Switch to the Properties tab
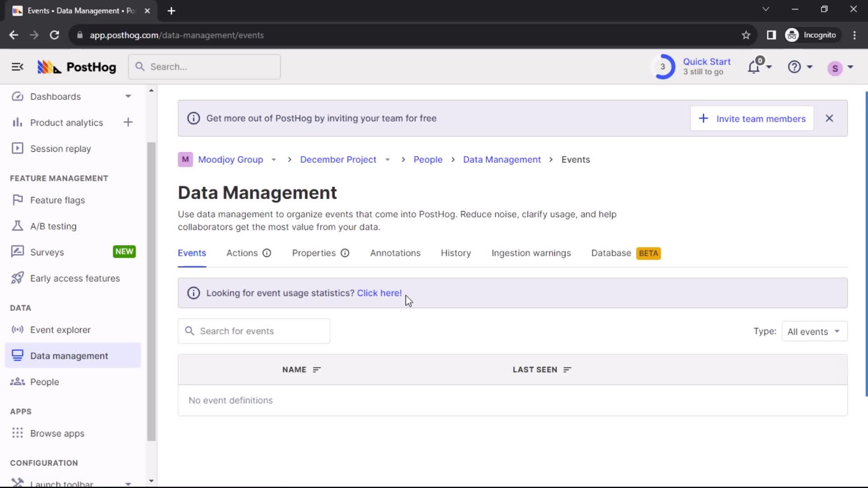The image size is (868, 488). (314, 253)
